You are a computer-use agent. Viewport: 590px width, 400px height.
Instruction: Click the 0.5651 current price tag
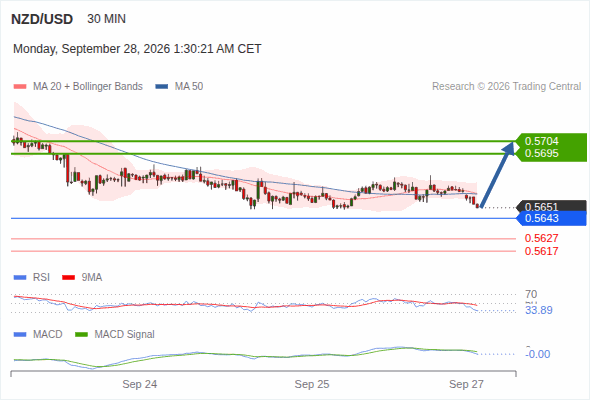551,206
